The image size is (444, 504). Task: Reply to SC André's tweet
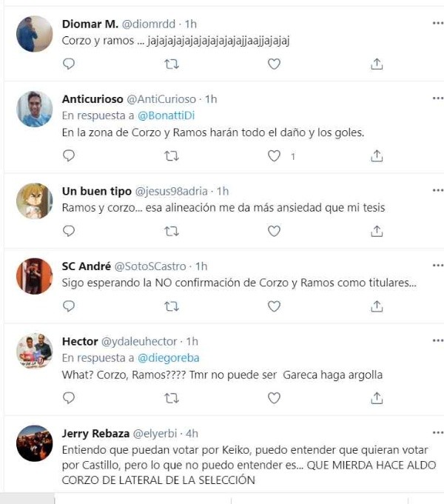[69, 306]
